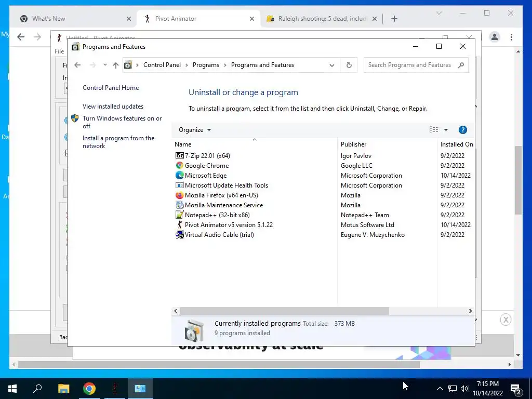Click Install a program from the network
This screenshot has width=532, height=399.
pos(118,142)
